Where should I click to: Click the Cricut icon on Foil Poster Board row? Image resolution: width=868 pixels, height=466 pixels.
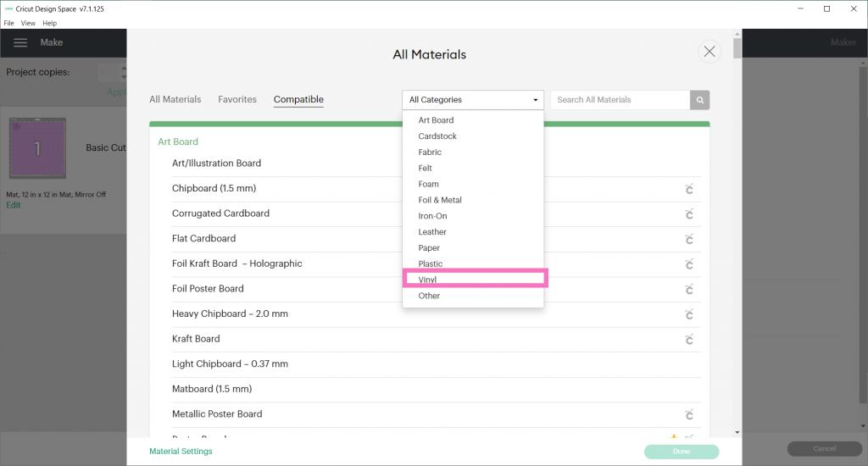click(688, 290)
